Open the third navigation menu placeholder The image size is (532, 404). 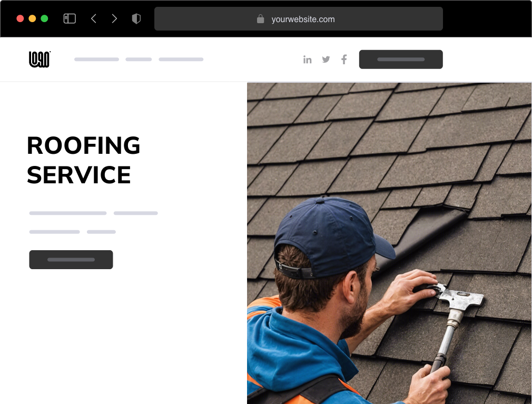[x=181, y=60]
